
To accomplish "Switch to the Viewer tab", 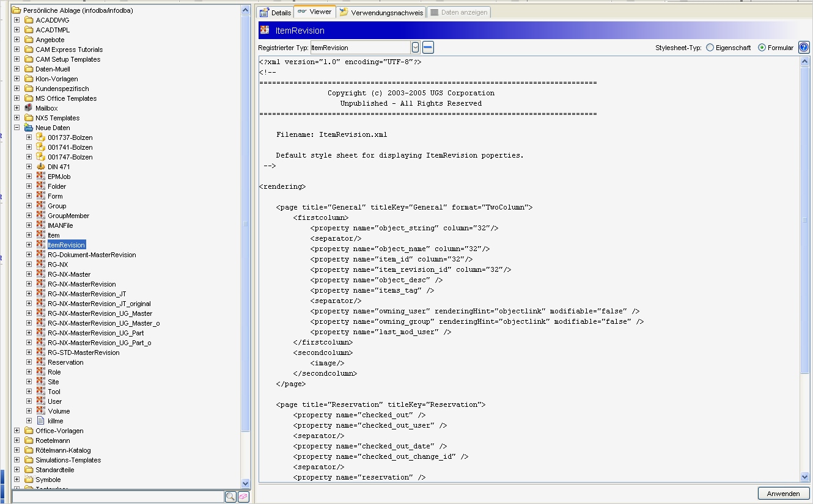I will [315, 12].
